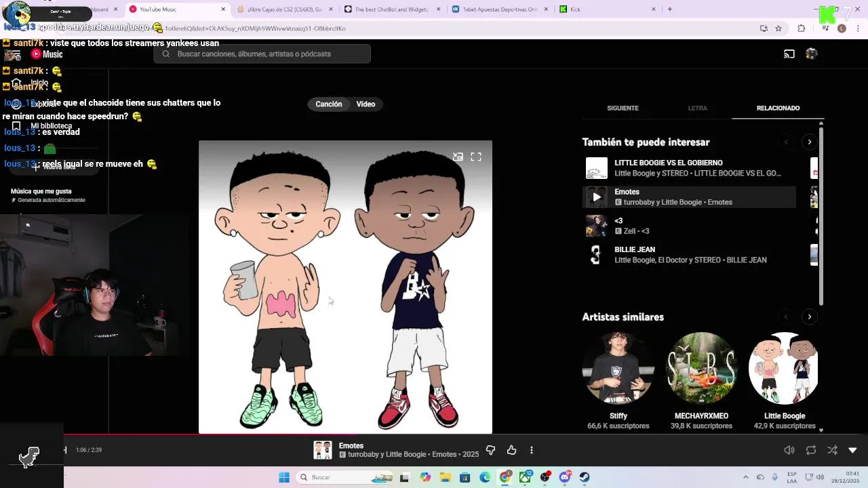868x488 pixels.
Task: Open a new browser tab with plus button
Action: coord(670,9)
